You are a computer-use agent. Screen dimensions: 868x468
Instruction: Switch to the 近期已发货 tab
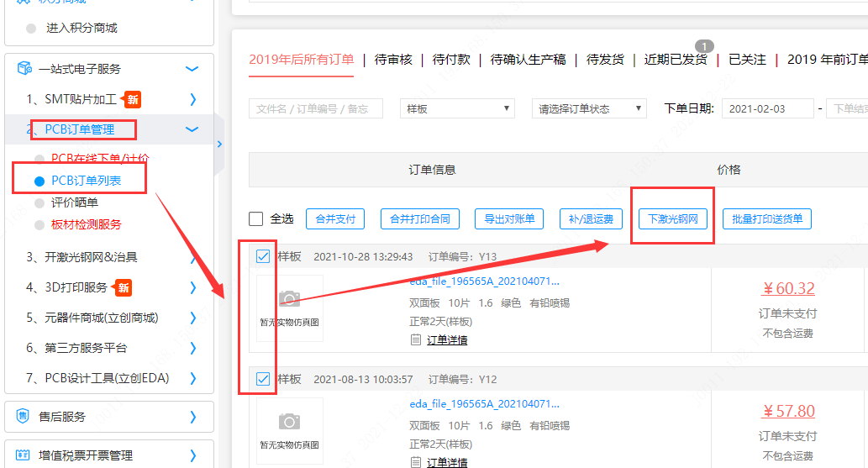click(x=676, y=60)
